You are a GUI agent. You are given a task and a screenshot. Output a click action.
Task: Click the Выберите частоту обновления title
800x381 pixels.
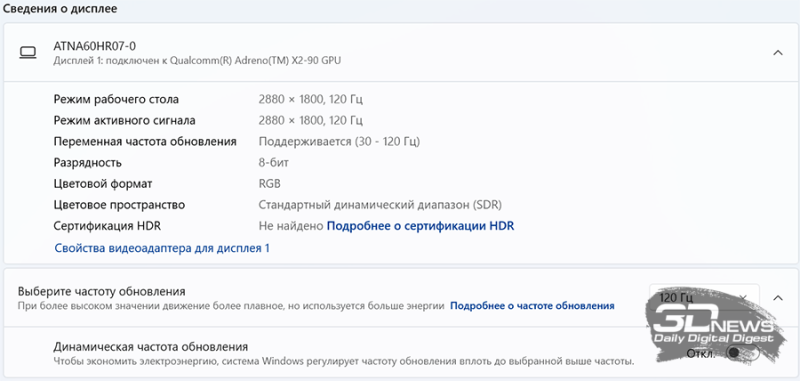102,292
